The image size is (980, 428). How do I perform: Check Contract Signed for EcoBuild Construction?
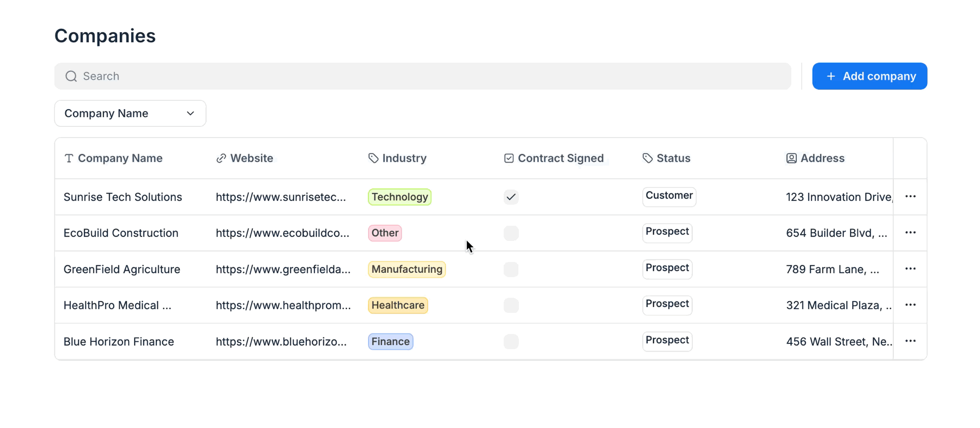[511, 233]
